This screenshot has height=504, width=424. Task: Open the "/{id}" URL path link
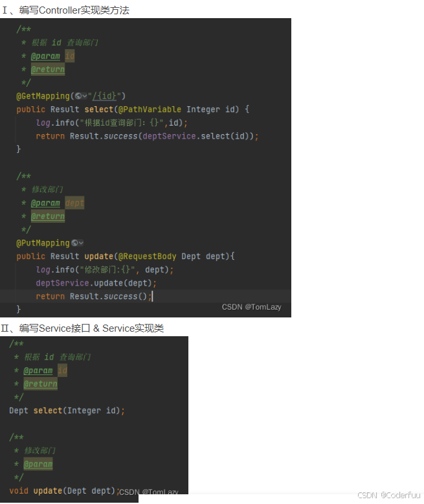104,96
